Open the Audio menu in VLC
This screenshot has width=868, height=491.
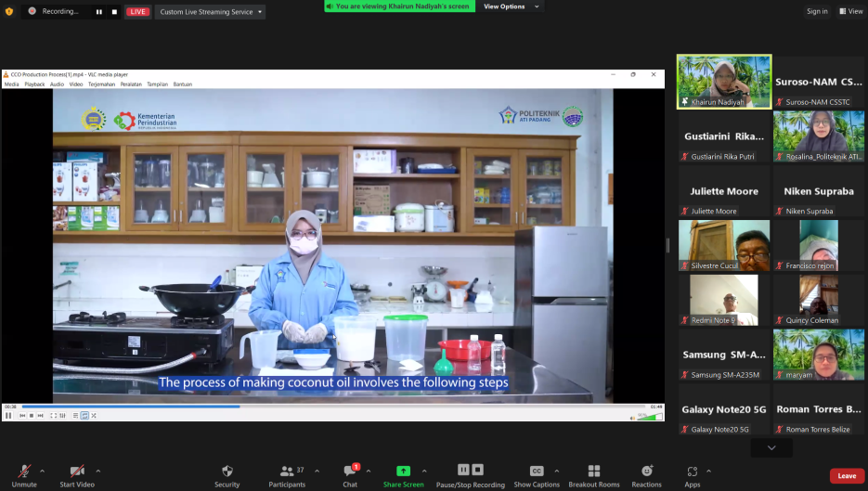(x=57, y=84)
